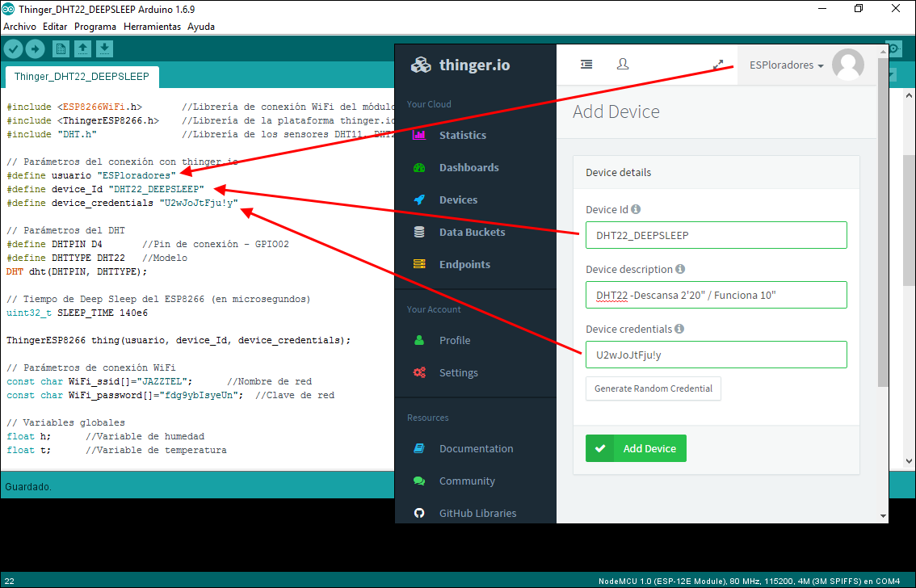916x588 pixels.
Task: Click the fullscreen expand arrows icon
Action: tap(718, 65)
